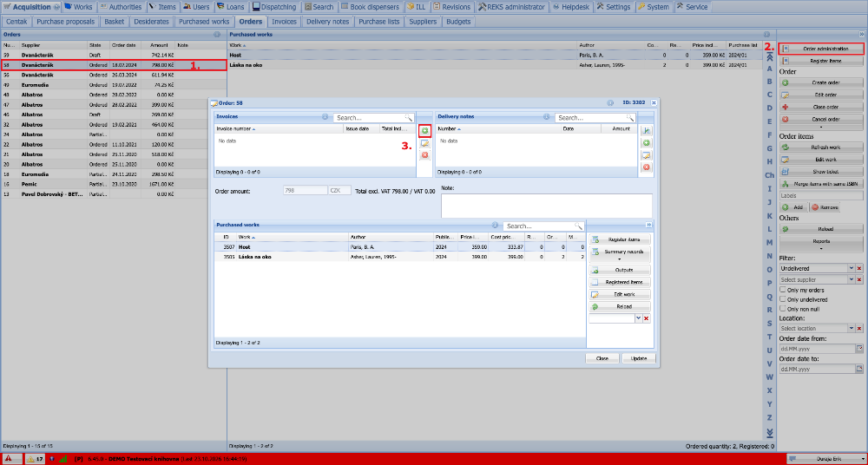The image size is (868, 465).
Task: Open the Book dispensers module tab
Action: 370,7
